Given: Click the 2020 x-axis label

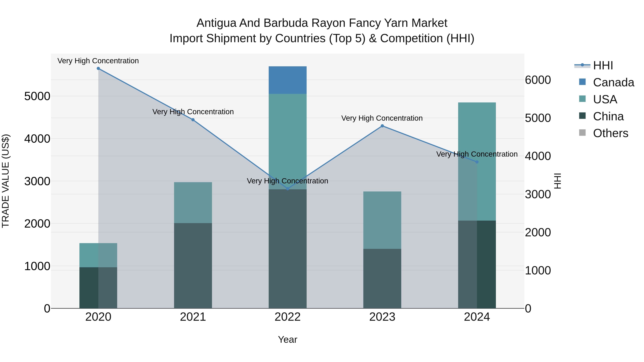Looking at the screenshot, I should (x=98, y=317).
